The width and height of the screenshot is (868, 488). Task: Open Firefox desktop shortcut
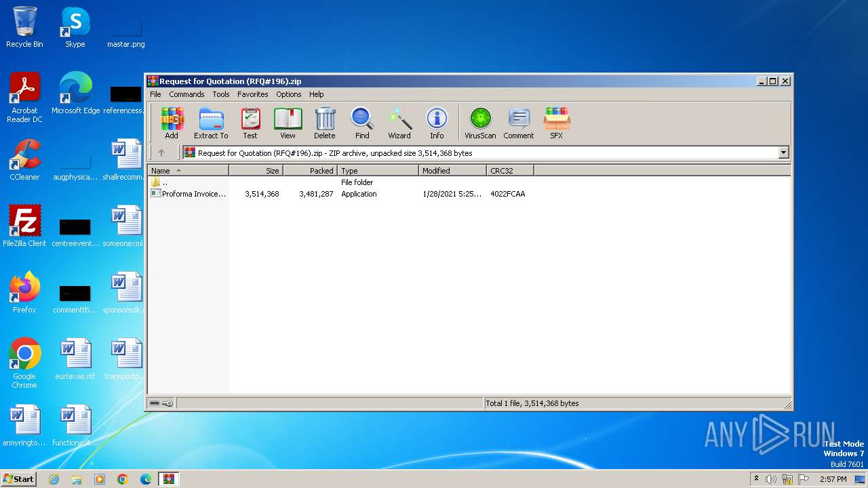(x=24, y=293)
